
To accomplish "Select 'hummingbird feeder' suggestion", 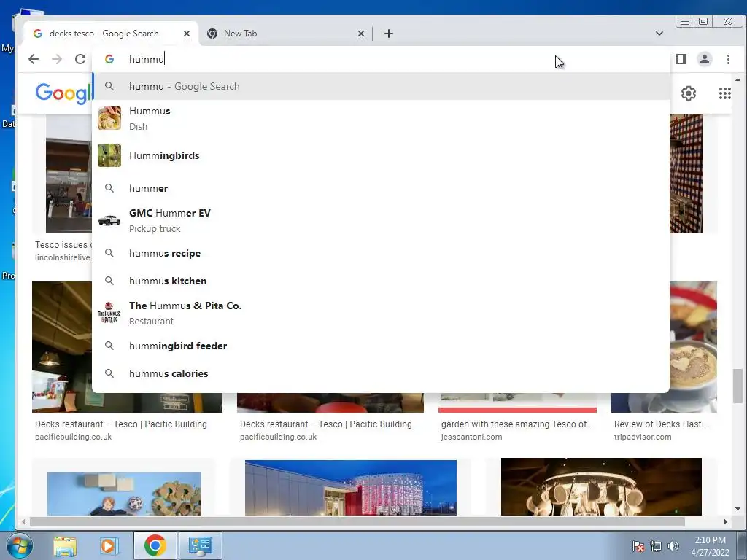I will point(381,346).
